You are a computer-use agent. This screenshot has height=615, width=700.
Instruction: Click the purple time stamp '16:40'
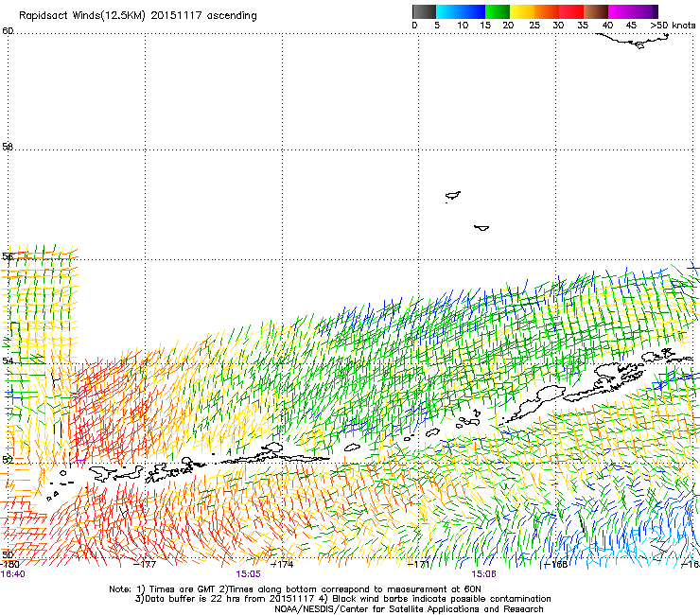pyautogui.click(x=13, y=574)
